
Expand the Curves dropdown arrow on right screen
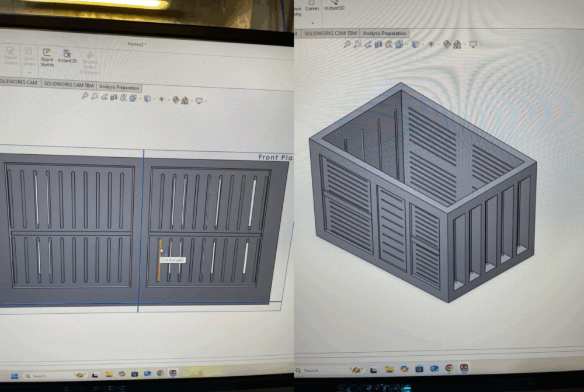(312, 23)
